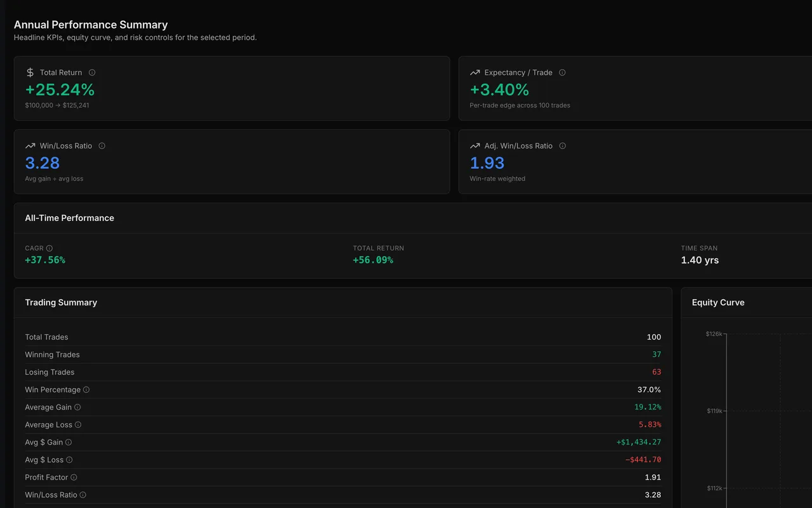
Task: Click the 3.28 value on the Win/Loss Ratio card
Action: (43, 163)
